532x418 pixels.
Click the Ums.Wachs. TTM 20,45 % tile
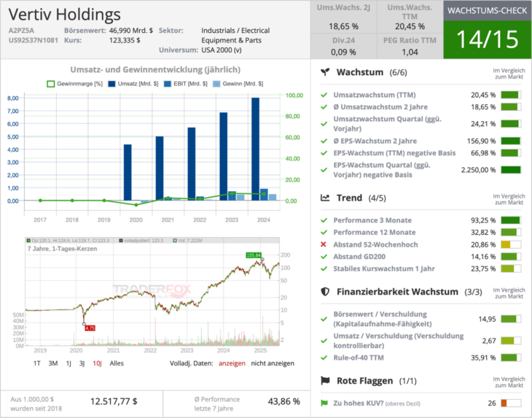pos(410,17)
